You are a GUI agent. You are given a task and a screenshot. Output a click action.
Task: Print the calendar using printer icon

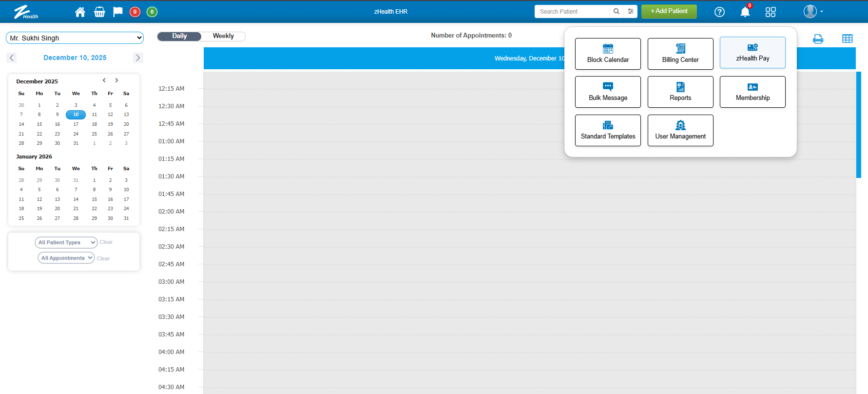[818, 39]
